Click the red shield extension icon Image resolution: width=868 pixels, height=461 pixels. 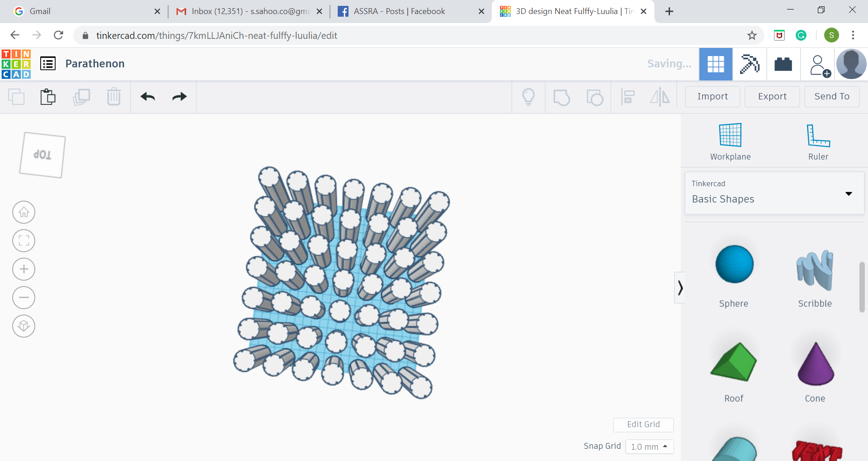pos(779,35)
